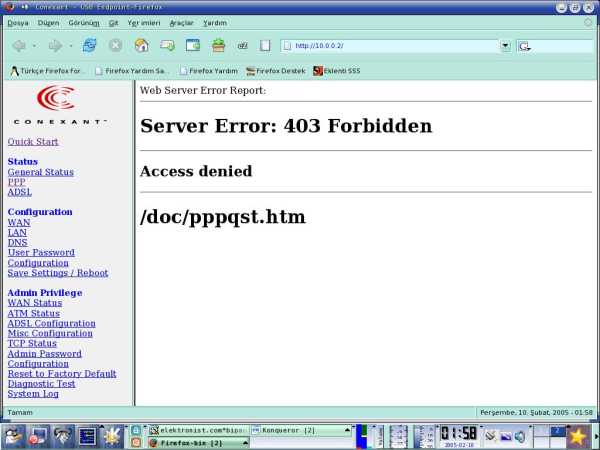
Task: Click the Home toolbar icon
Action: click(141, 45)
